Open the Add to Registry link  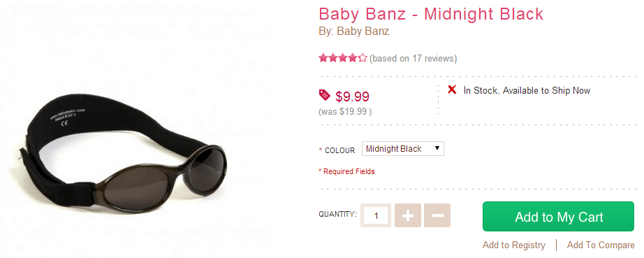tap(514, 245)
